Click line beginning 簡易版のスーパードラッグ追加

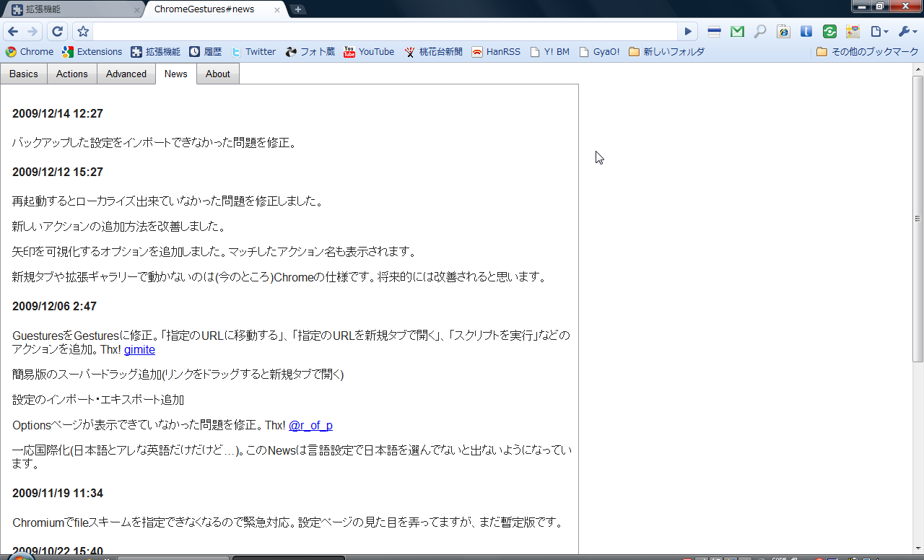click(x=178, y=374)
